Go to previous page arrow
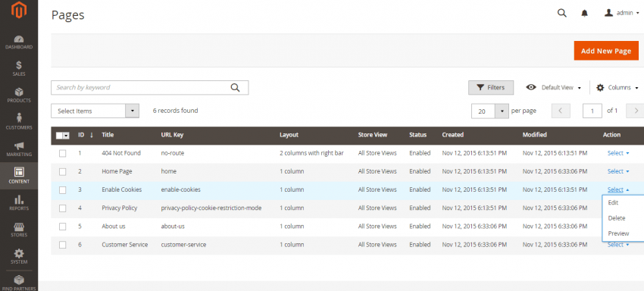644x291 pixels. tap(561, 111)
